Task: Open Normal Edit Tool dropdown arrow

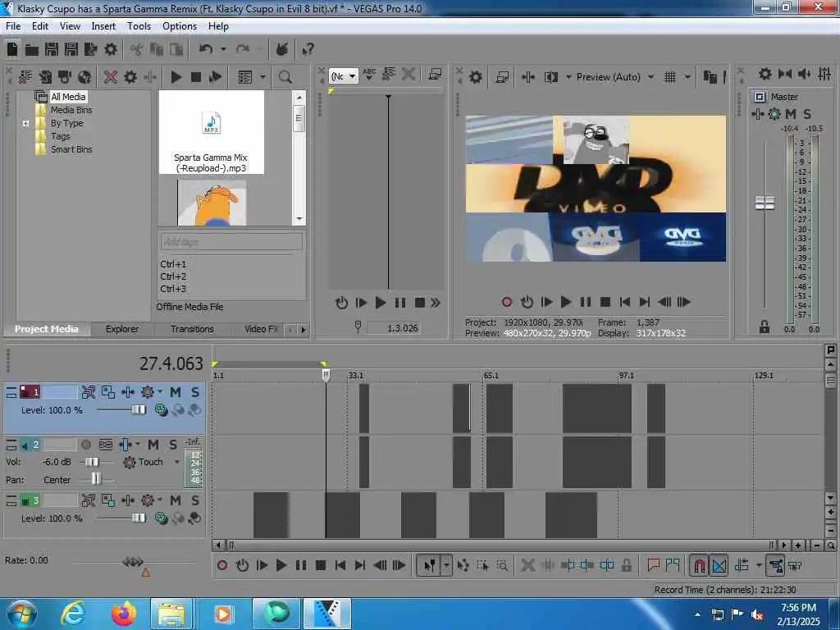Action: click(x=446, y=565)
